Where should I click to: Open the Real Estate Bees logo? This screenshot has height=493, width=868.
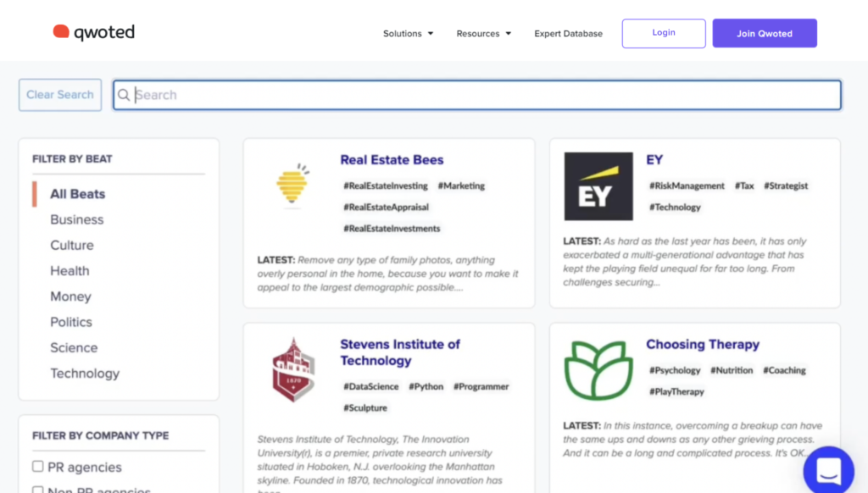(x=292, y=186)
